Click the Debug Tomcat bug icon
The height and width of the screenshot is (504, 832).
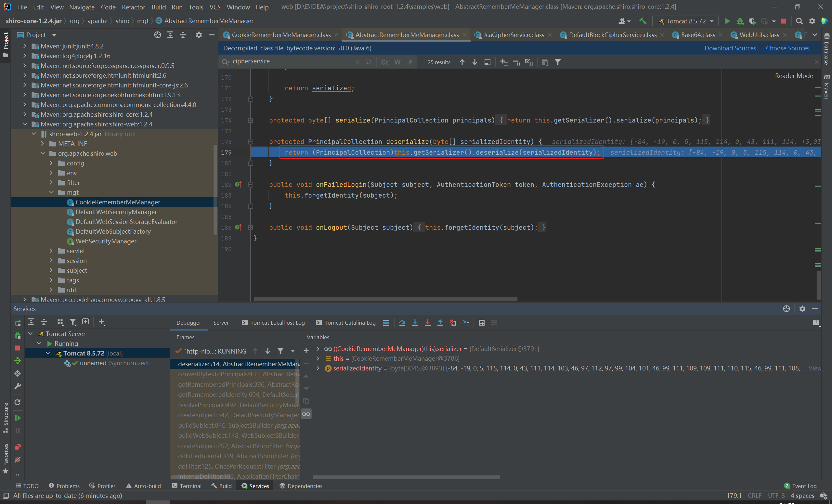click(740, 21)
